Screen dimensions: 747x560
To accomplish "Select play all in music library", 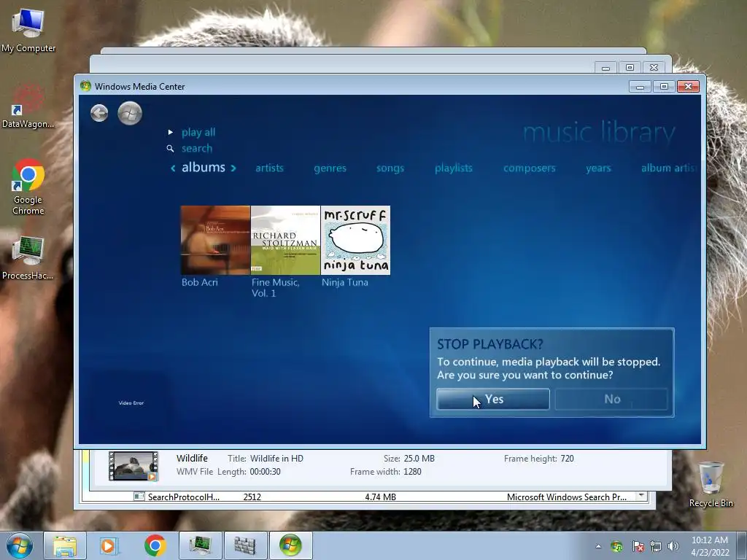I will pyautogui.click(x=198, y=133).
